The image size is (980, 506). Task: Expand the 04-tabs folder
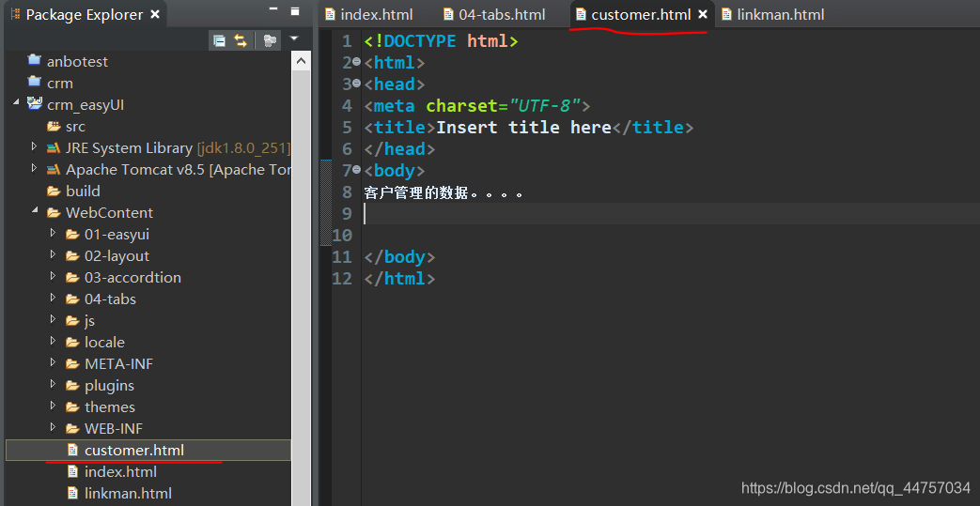54,298
